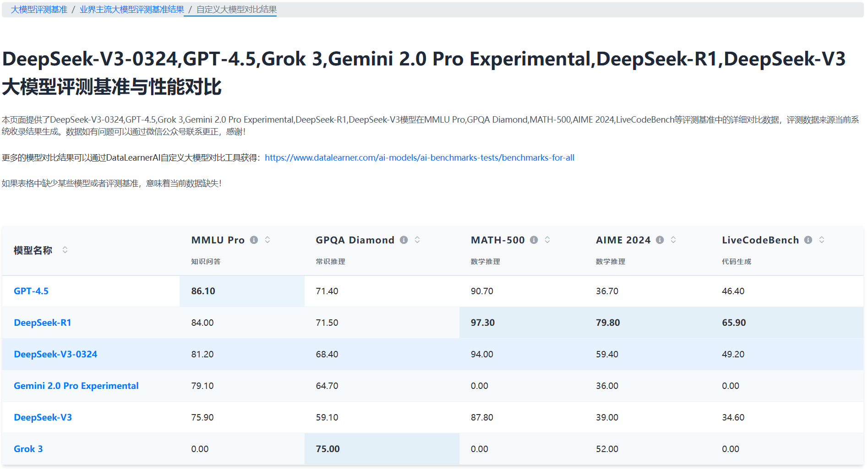
Task: Click 代码生成 subtitle under LiveCodeBench
Action: (x=737, y=262)
